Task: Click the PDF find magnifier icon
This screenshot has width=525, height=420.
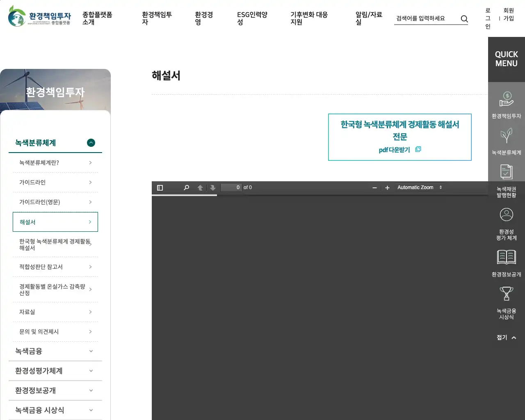Action: (186, 188)
